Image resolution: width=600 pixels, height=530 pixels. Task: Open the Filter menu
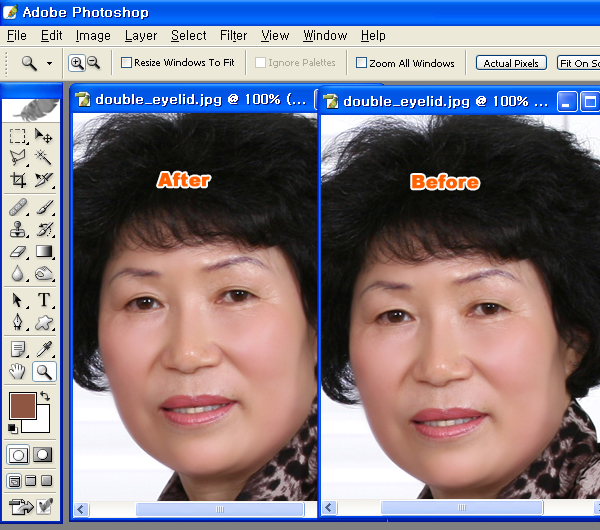233,36
